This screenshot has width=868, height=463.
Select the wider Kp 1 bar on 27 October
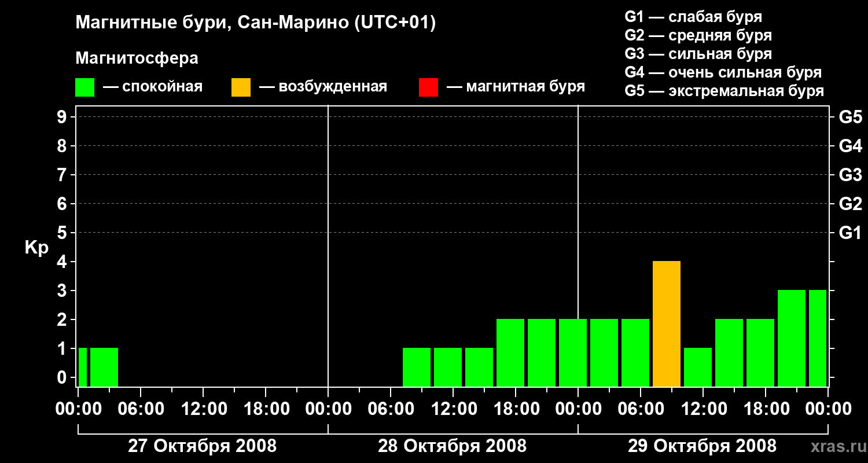[104, 367]
